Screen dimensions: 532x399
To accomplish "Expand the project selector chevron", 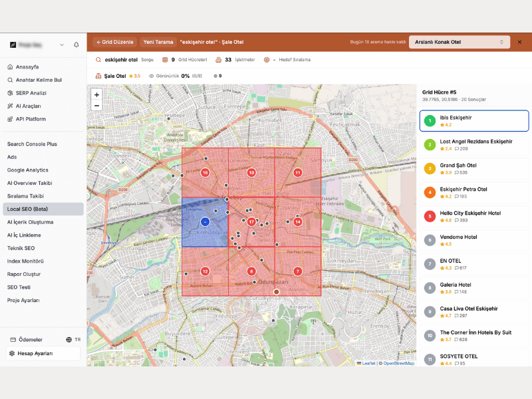I will point(62,45).
